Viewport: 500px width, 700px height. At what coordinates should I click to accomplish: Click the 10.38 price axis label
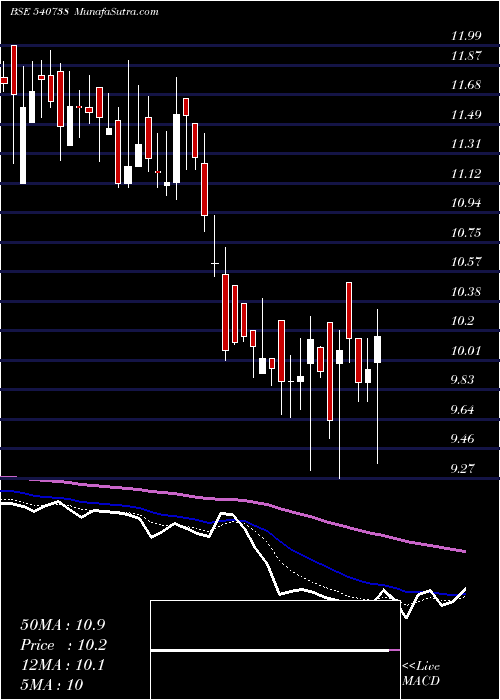467,292
